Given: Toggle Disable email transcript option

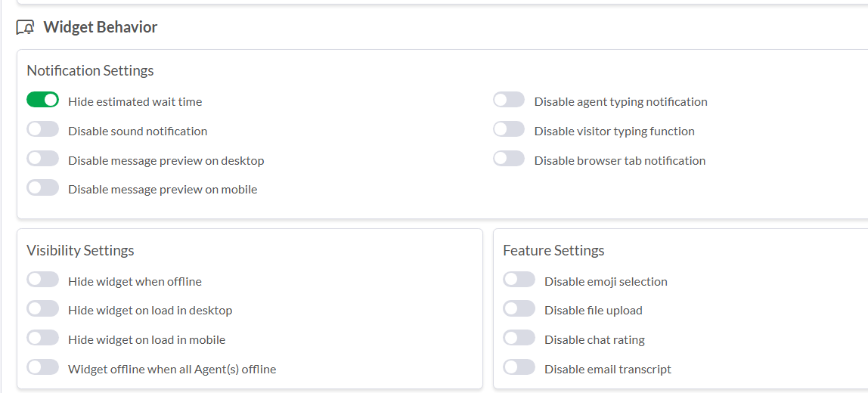Looking at the screenshot, I should pos(519,368).
